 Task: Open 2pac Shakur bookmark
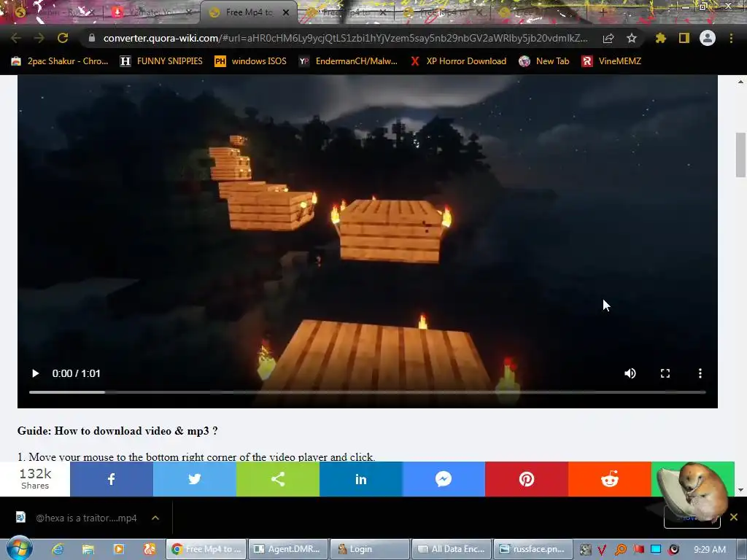(x=60, y=61)
